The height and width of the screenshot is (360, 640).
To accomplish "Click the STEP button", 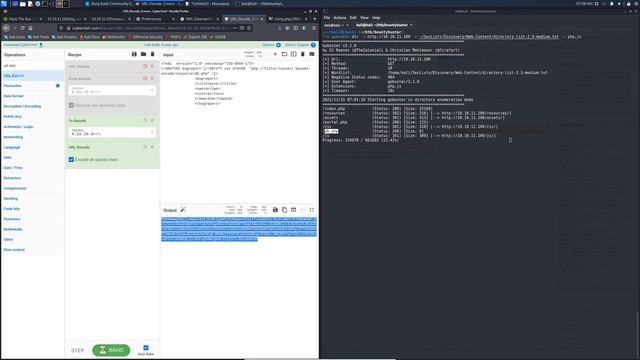I will pos(78,350).
